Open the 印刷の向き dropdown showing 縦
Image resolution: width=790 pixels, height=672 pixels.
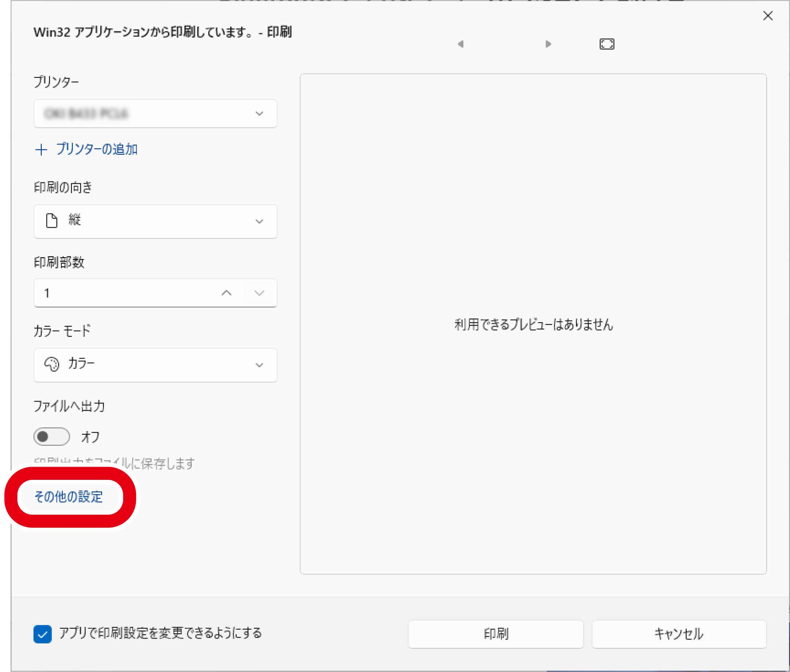tap(156, 221)
